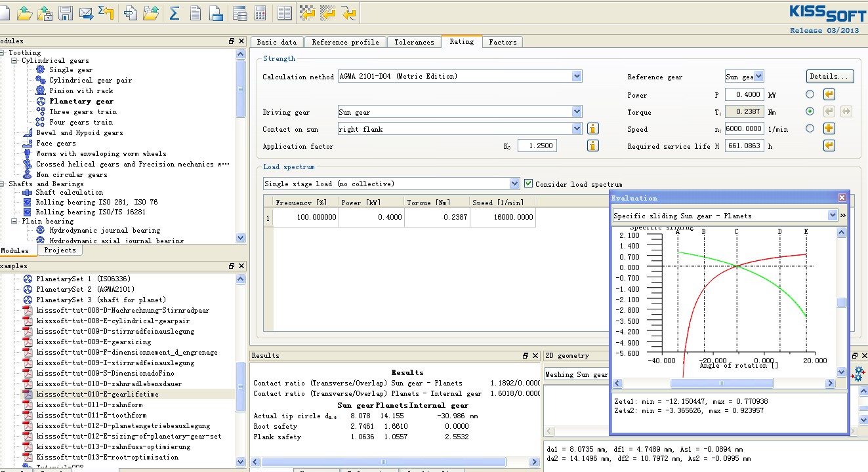Open the Pinion with rack module

[x=81, y=90]
